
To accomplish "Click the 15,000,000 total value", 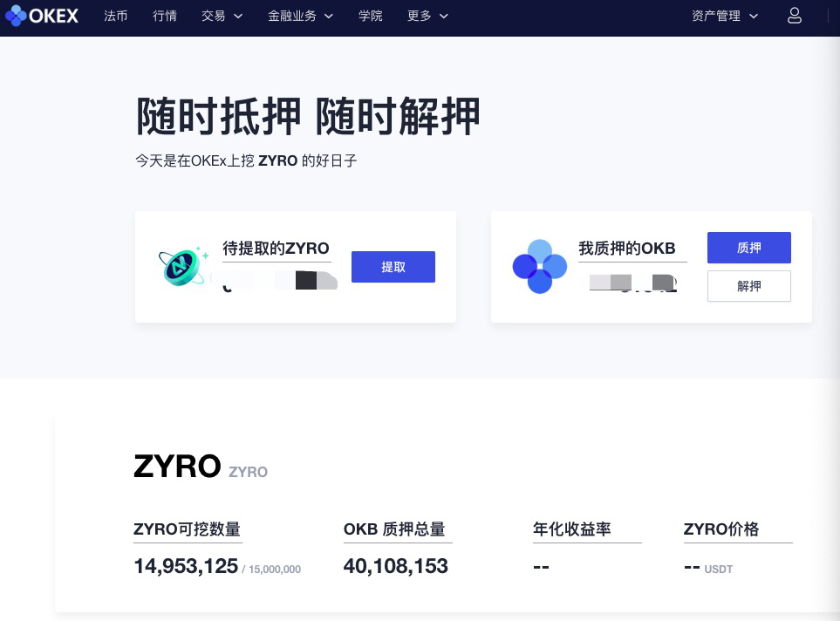I will [275, 570].
